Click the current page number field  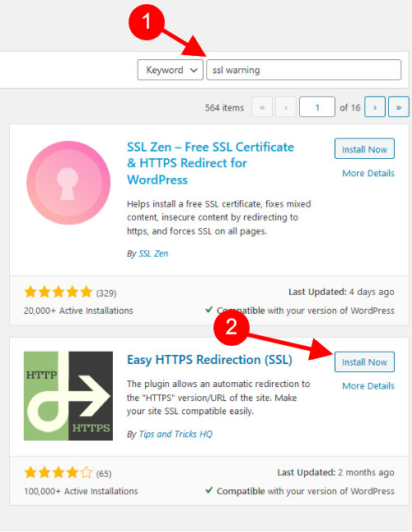317,108
